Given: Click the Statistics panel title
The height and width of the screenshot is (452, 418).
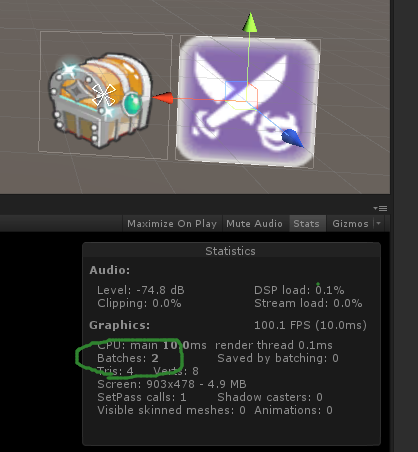Looking at the screenshot, I should pos(230,251).
